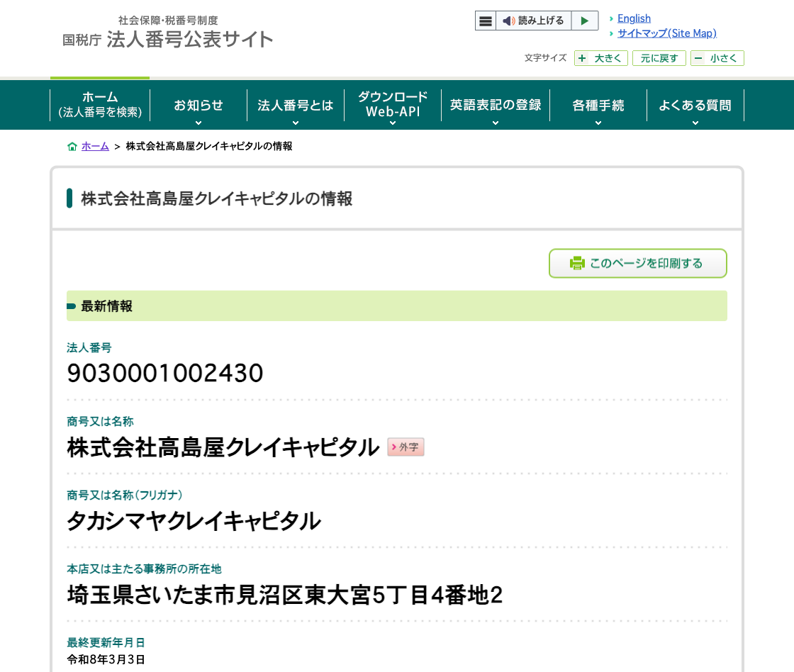Click the breadcrumb home house icon

coord(72,146)
